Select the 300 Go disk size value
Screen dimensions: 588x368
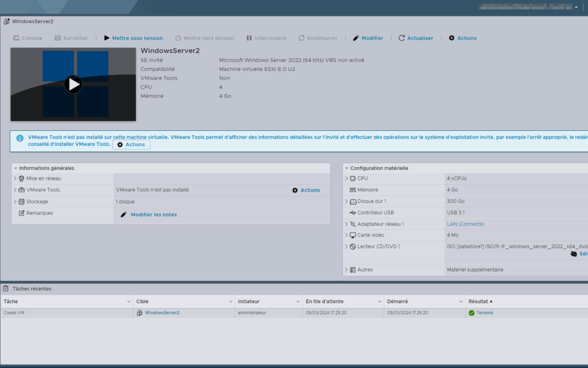click(456, 201)
